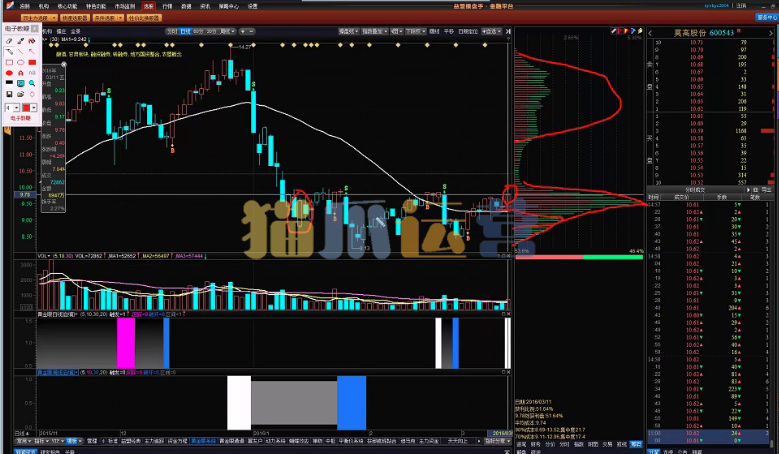Viewport: 779px width, 454px height.
Task: Open the 特色功能 menu
Action: click(95, 6)
